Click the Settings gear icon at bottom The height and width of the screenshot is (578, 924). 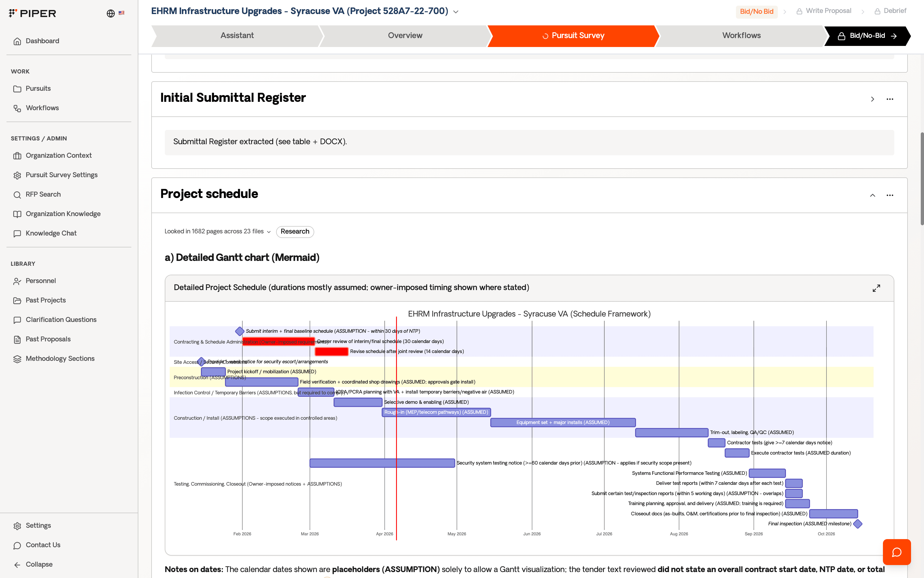coord(17,526)
